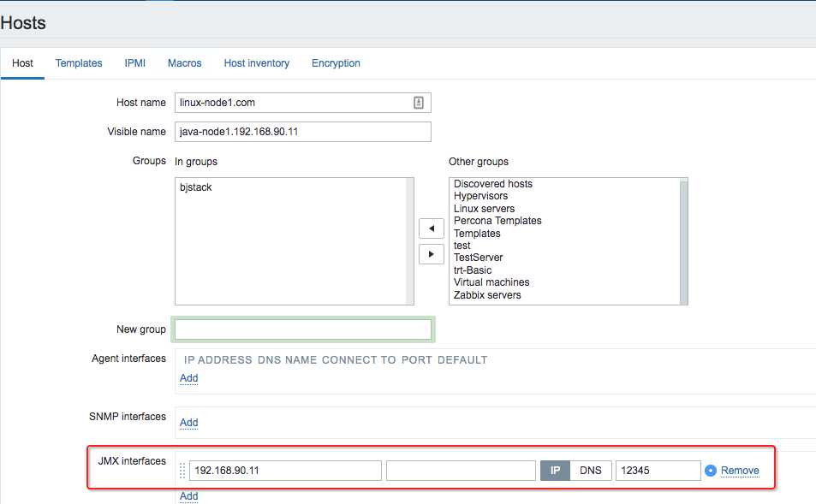The width and height of the screenshot is (816, 504).
Task: Switch to the Encryption tab
Action: [336, 63]
